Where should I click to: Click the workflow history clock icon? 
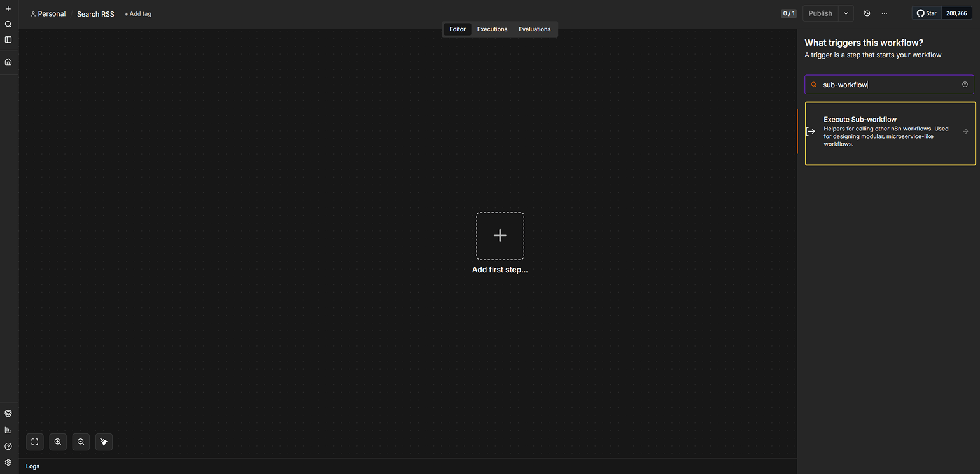[x=867, y=13]
